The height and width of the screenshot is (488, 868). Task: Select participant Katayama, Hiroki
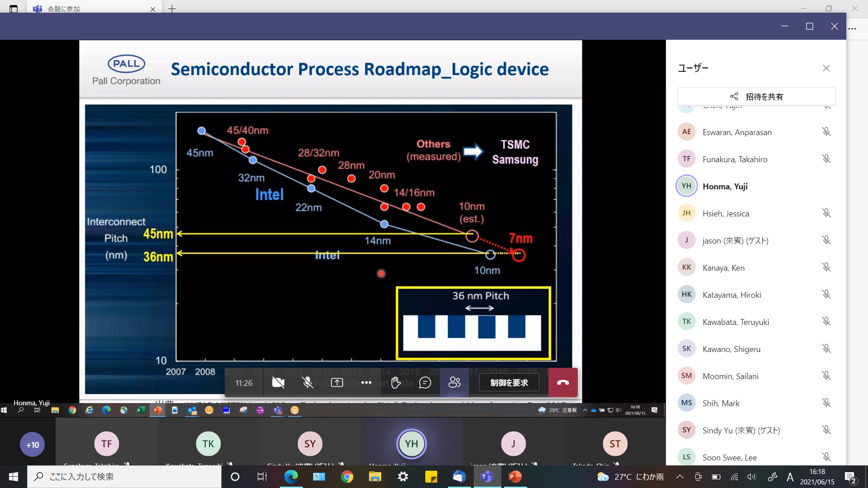tap(756, 295)
